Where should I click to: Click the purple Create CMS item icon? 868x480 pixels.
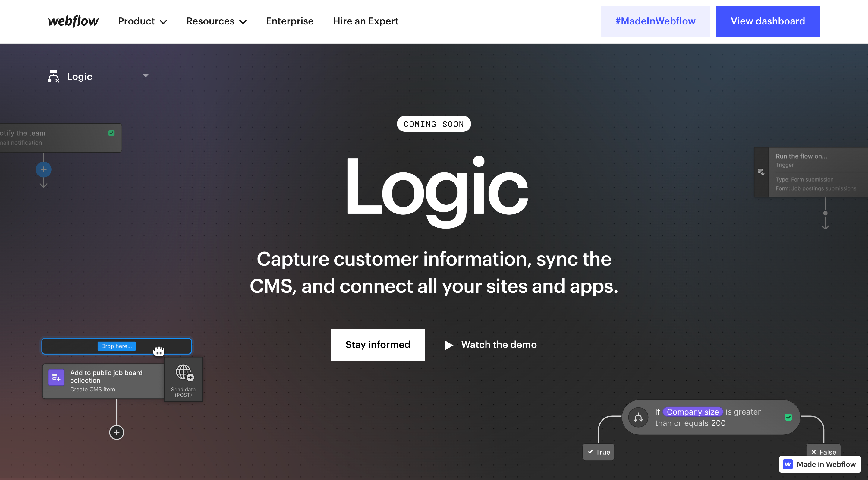coord(56,377)
